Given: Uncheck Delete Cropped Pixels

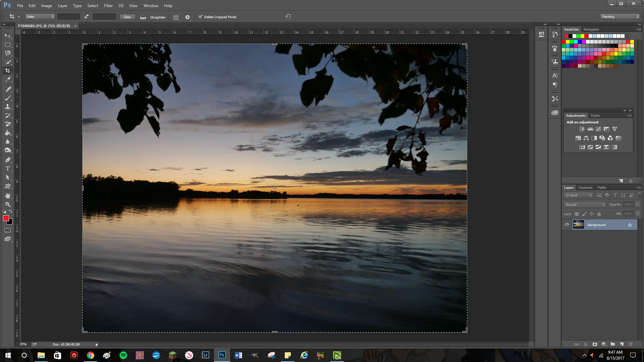Looking at the screenshot, I should (201, 17).
